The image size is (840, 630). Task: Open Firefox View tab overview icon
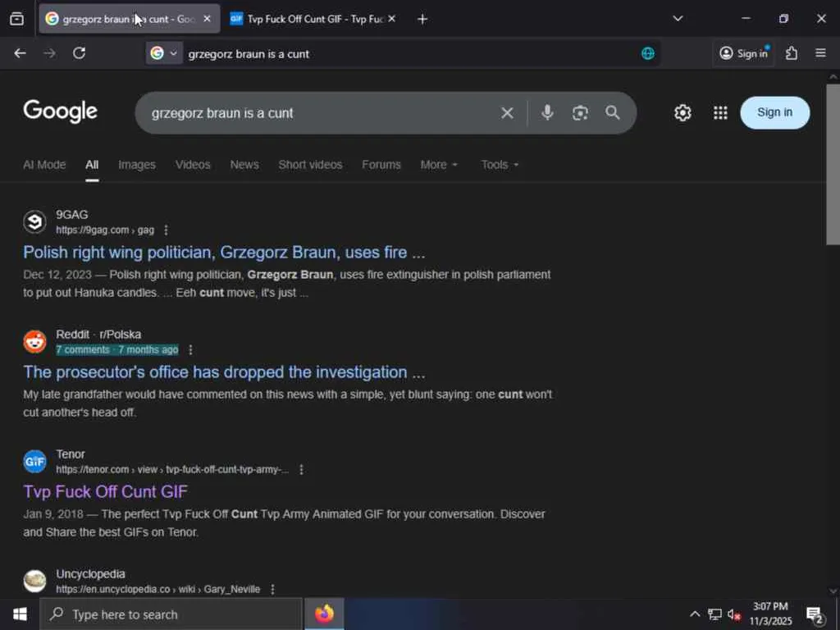pos(16,19)
